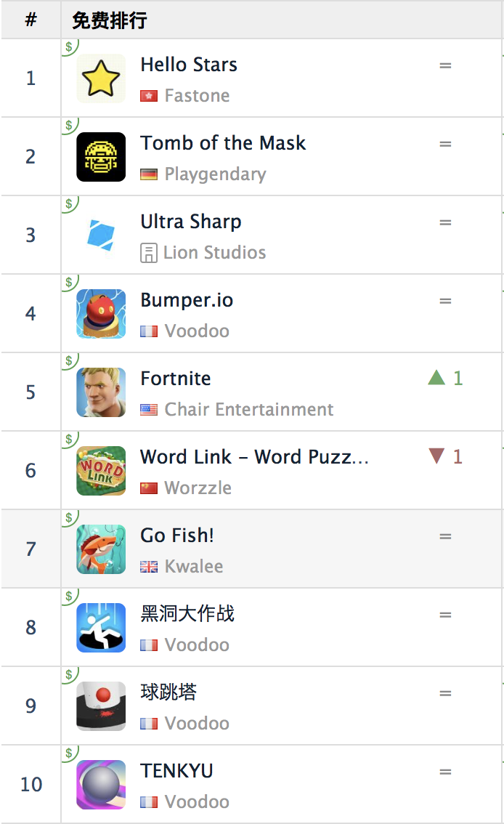
Task: Visit the Lion Studios publisher page
Action: (x=214, y=252)
